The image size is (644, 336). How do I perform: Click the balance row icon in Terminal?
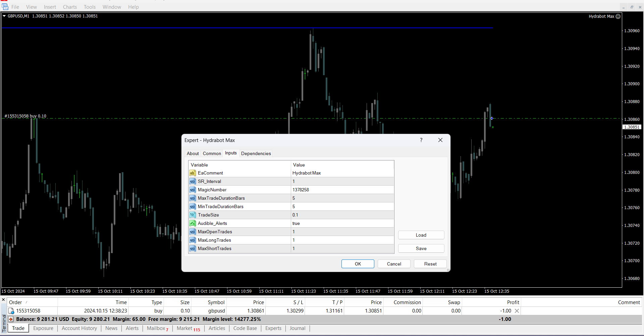point(11,319)
